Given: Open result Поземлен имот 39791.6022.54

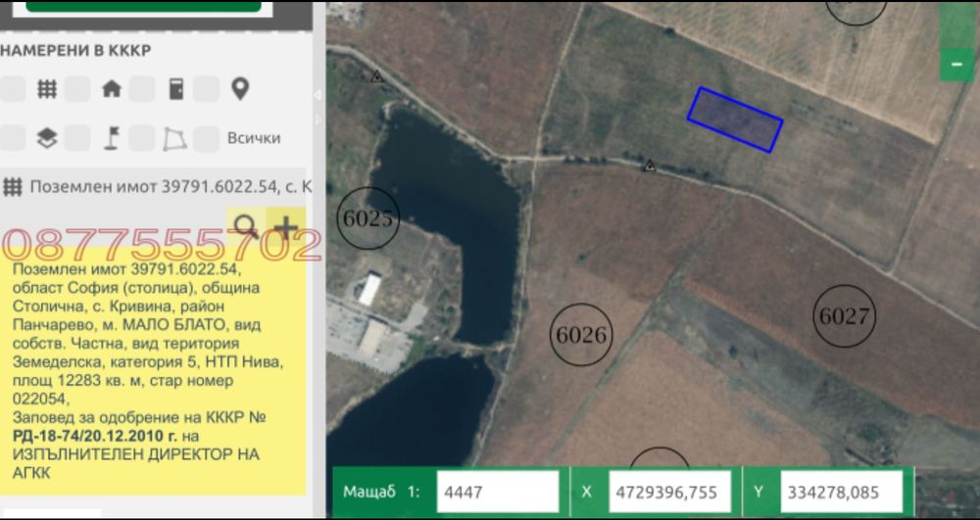Looking at the screenshot, I should click(171, 187).
